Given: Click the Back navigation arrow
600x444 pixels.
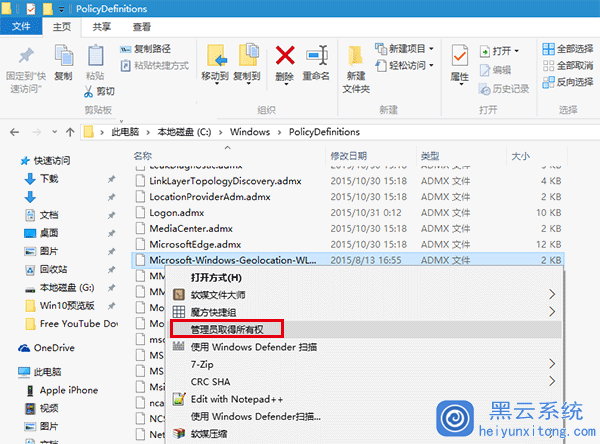Looking at the screenshot, I should (x=15, y=132).
